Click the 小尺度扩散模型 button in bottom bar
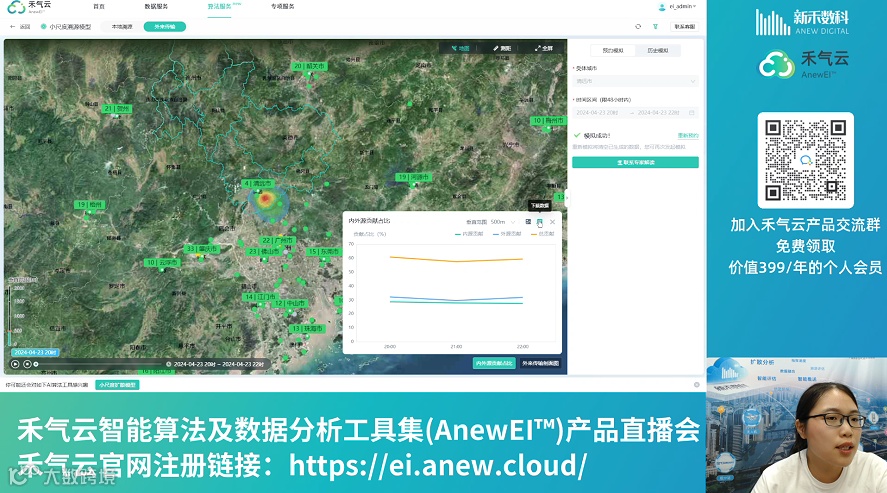The image size is (887, 493). point(118,384)
